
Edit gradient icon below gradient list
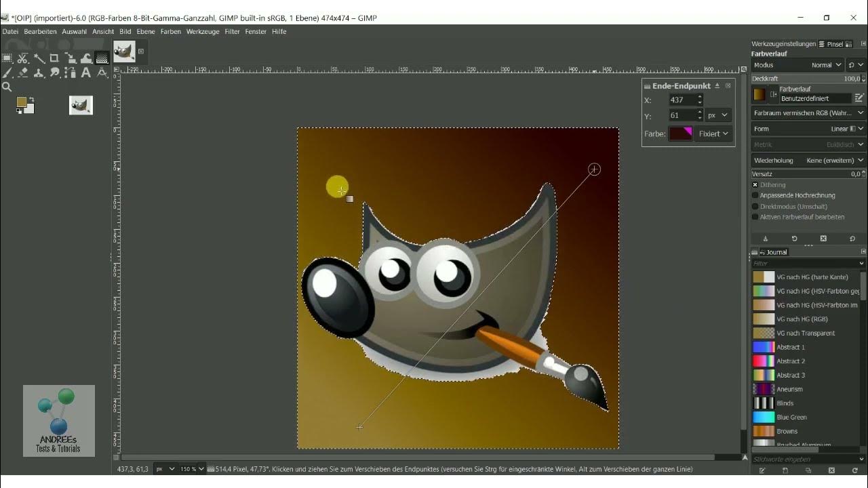coord(762,470)
